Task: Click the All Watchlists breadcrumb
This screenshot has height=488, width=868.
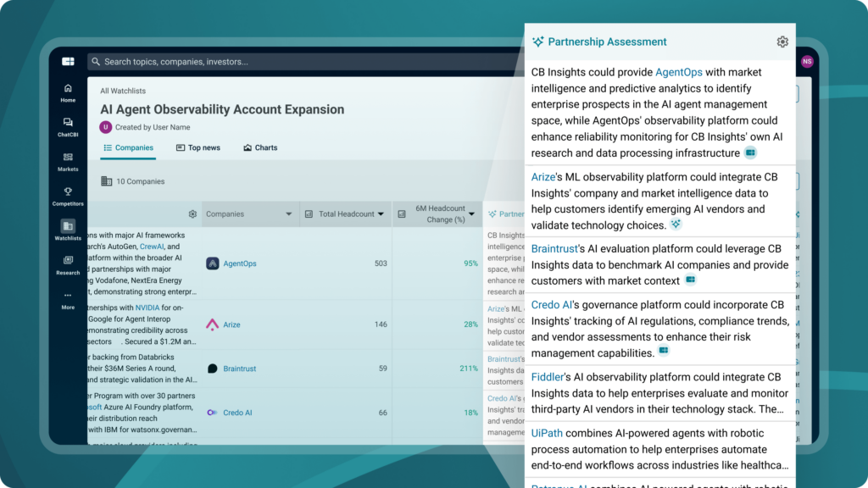Action: pos(123,91)
